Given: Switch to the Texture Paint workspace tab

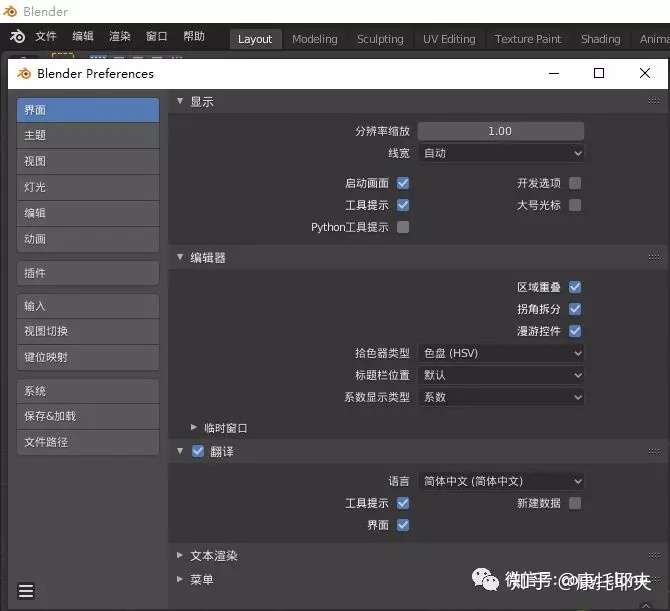Looking at the screenshot, I should [528, 39].
